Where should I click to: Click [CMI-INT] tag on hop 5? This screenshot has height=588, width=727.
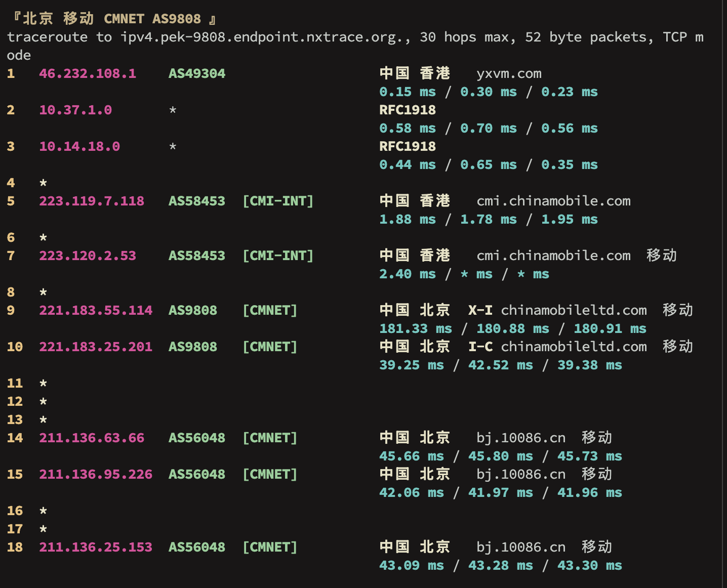pyautogui.click(x=278, y=201)
